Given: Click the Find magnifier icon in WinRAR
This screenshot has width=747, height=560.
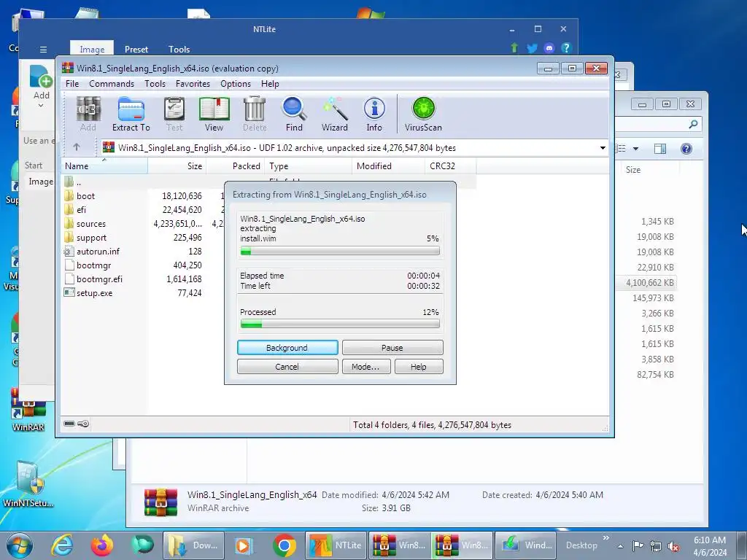Looking at the screenshot, I should tap(294, 114).
